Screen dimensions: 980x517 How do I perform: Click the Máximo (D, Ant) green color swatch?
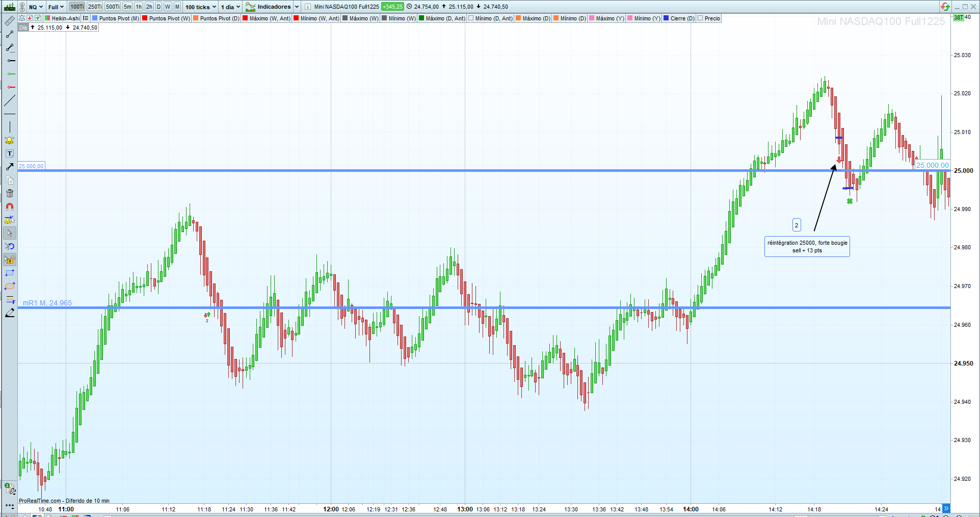pos(421,18)
